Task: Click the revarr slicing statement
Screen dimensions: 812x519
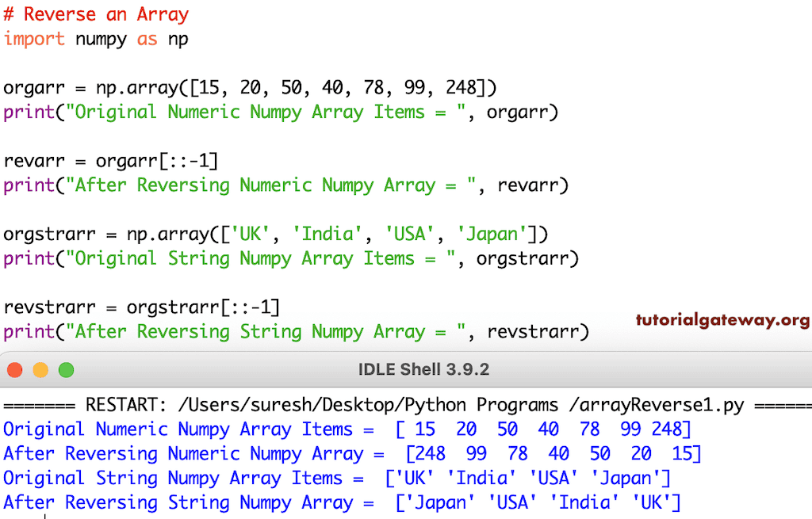Action: [111, 160]
